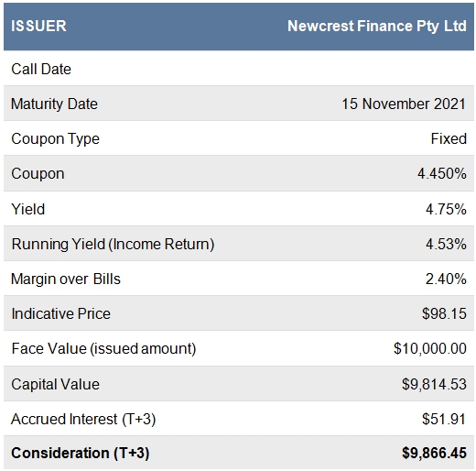The height and width of the screenshot is (471, 476).
Task: Click the 4.53% running yield value
Action: click(x=446, y=245)
